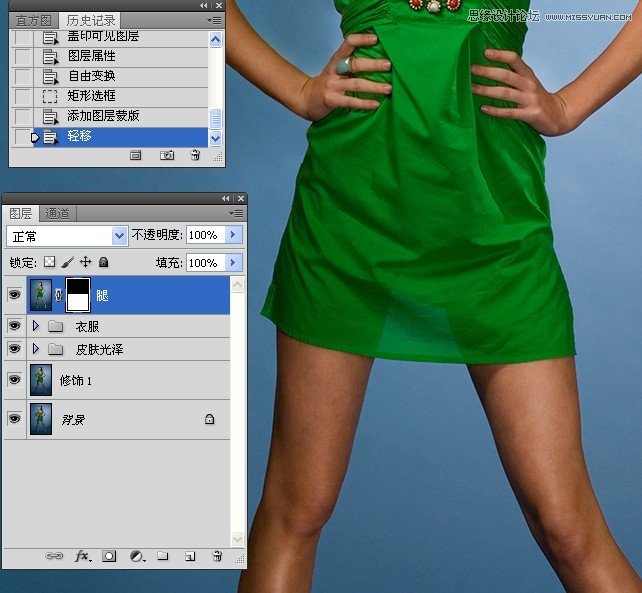Delete layer with Layers panel trash icon
642x593 pixels.
216,556
